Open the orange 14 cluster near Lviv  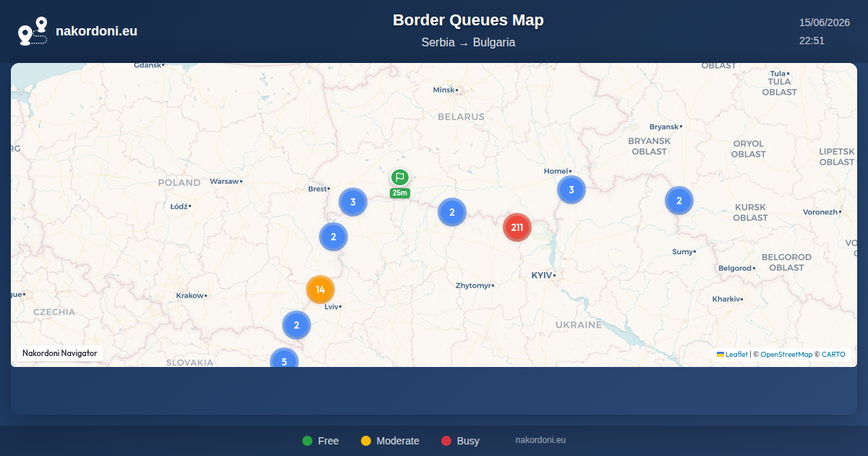[x=320, y=290]
